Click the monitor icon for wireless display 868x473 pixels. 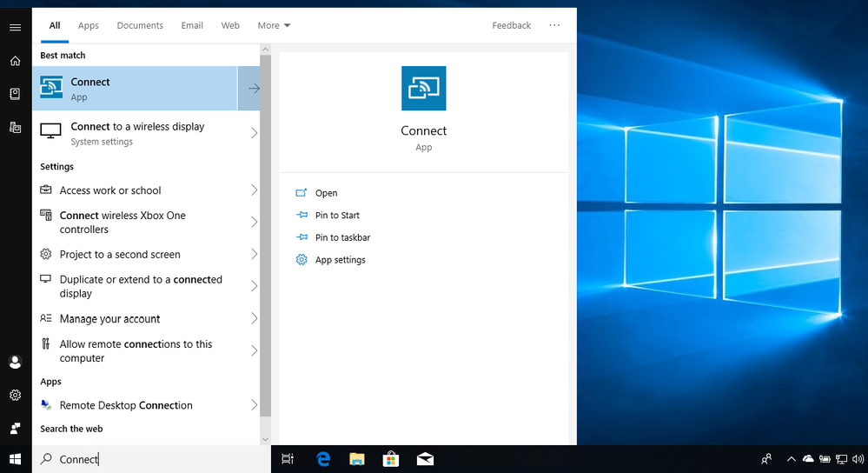(50, 131)
